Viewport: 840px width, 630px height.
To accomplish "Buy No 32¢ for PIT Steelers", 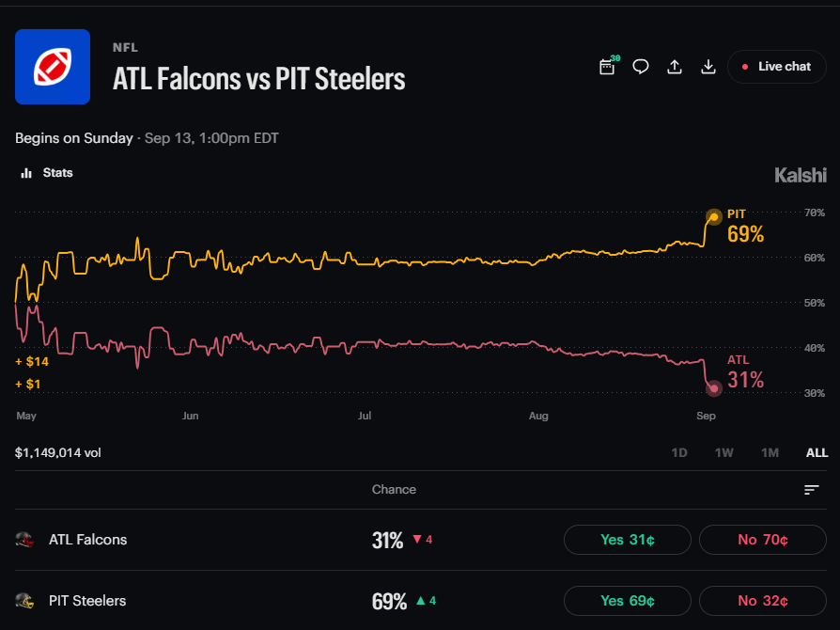I will point(763,601).
